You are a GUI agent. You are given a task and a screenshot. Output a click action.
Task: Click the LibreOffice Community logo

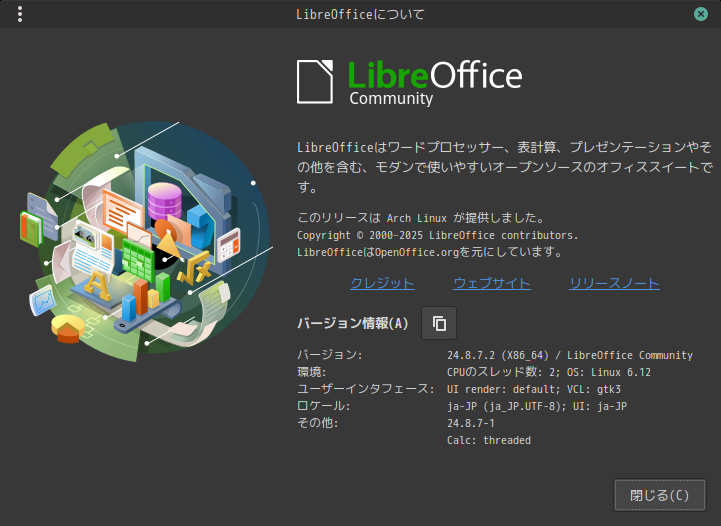tap(410, 82)
